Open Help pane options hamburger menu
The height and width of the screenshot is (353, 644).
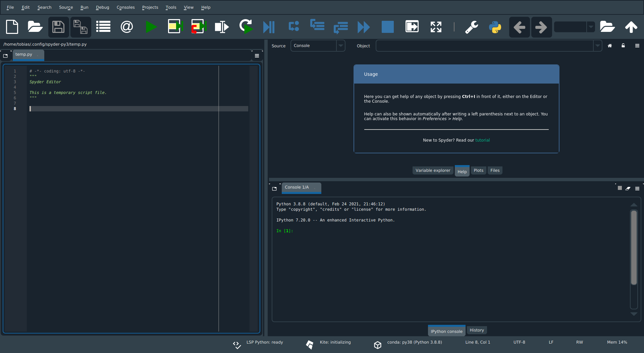coord(637,46)
